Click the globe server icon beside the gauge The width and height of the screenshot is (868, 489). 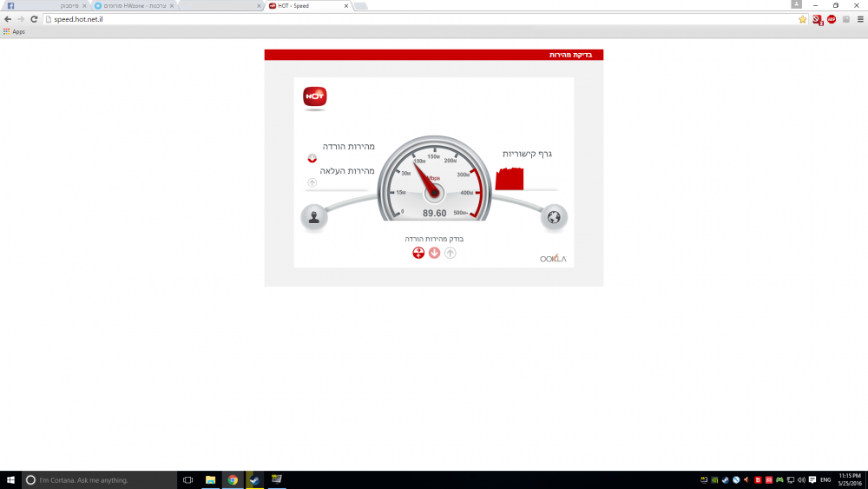[x=554, y=217]
